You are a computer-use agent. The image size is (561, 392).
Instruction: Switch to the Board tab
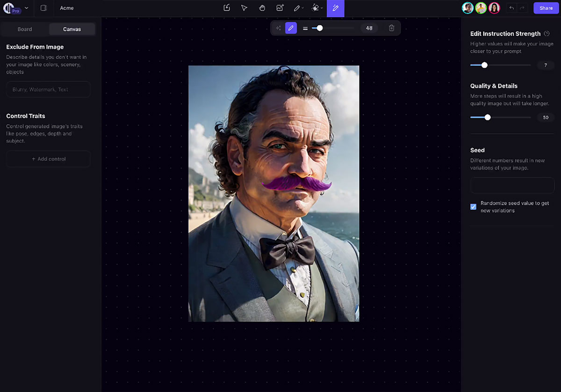pos(25,29)
